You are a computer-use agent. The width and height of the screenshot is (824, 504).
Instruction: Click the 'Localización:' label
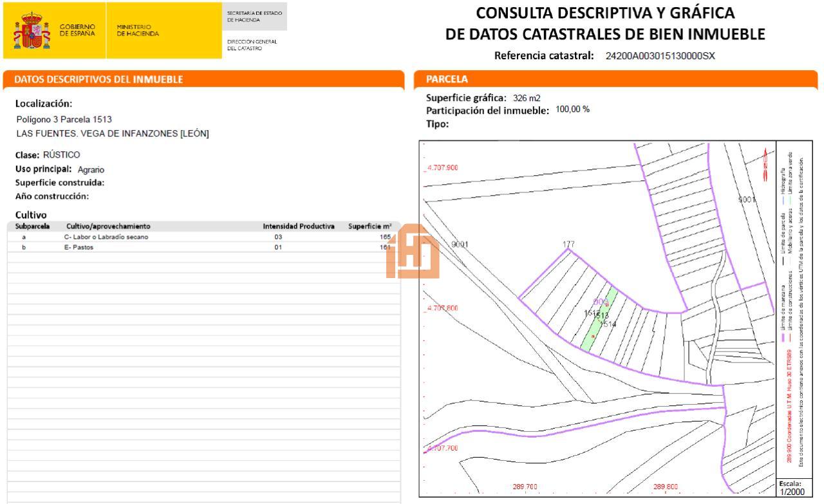click(x=44, y=104)
